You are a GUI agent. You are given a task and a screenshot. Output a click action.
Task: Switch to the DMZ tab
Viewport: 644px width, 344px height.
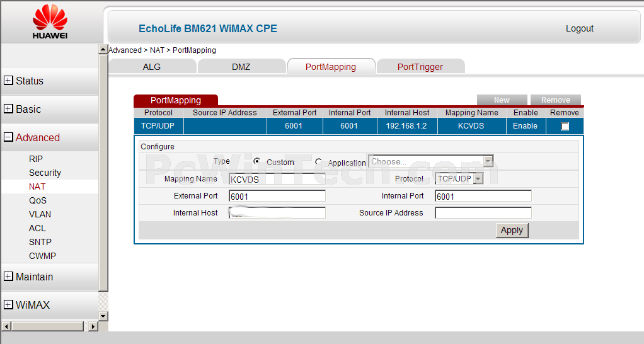(x=241, y=67)
